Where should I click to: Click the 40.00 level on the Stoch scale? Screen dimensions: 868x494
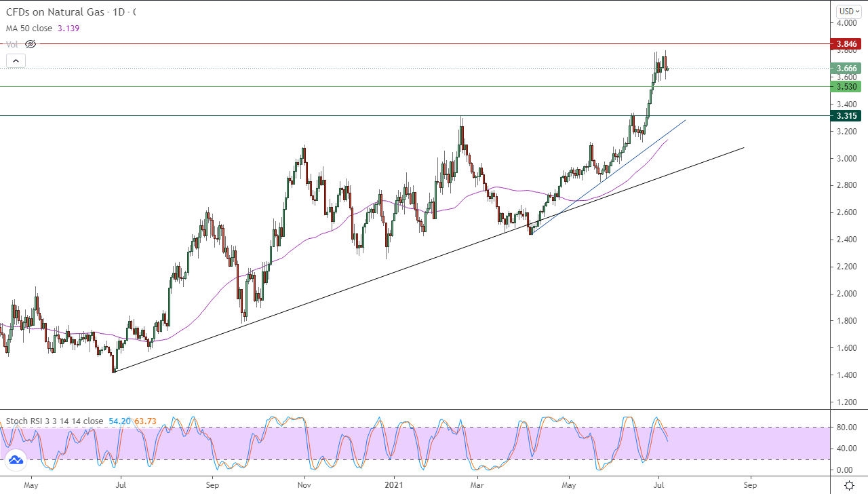pyautogui.click(x=848, y=449)
